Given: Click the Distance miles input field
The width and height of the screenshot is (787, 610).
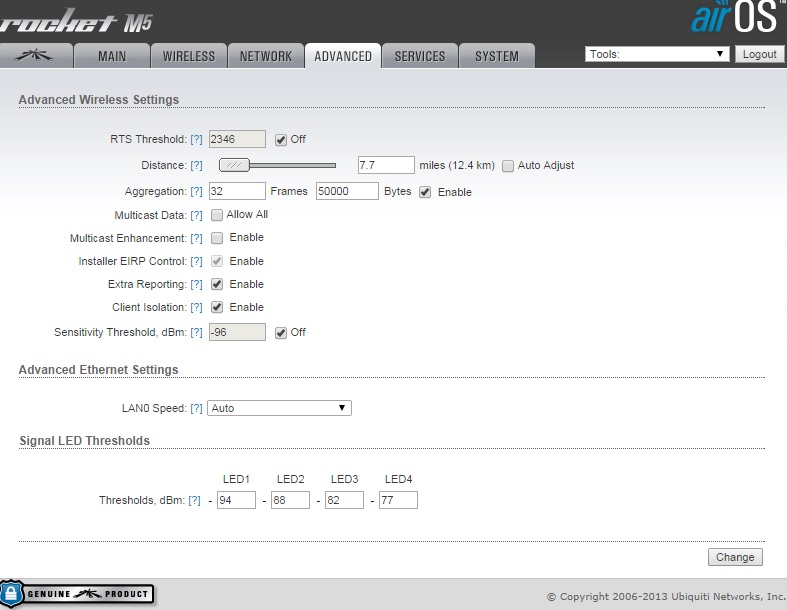Looking at the screenshot, I should point(386,165).
